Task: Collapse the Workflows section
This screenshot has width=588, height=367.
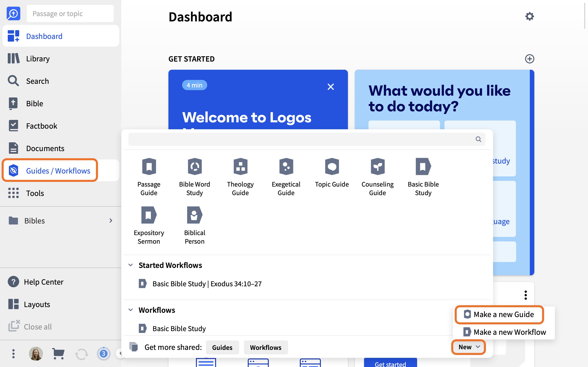Action: click(x=130, y=310)
